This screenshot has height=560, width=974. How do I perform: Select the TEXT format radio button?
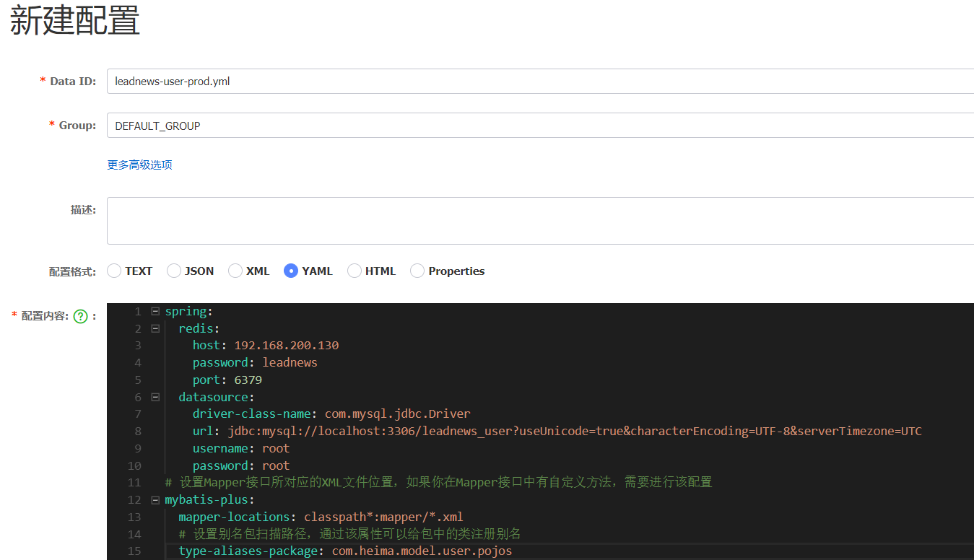pos(114,271)
